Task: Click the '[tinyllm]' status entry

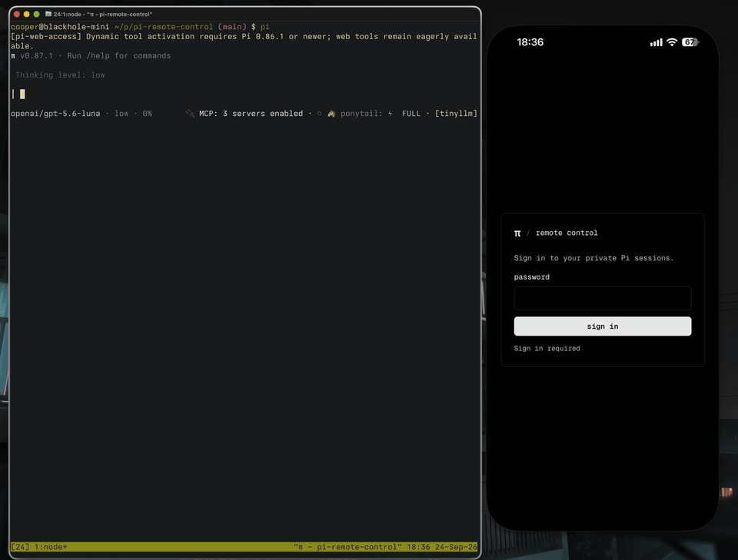Action: [x=456, y=114]
